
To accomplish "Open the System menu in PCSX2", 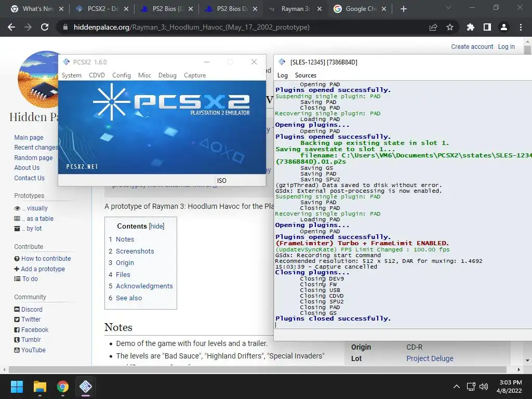I will [x=72, y=75].
